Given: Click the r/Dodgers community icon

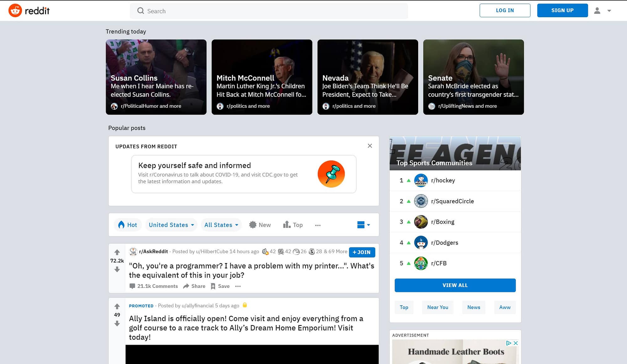Looking at the screenshot, I should [x=421, y=243].
